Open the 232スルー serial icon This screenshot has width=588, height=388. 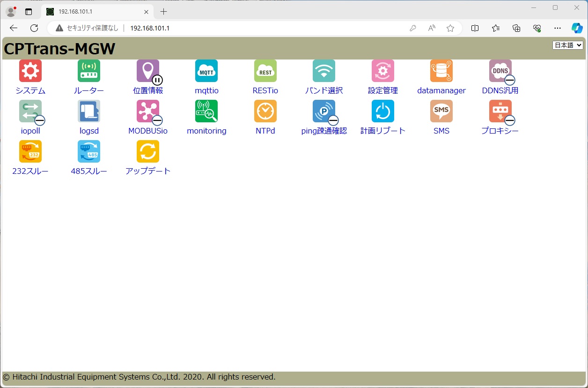point(30,151)
